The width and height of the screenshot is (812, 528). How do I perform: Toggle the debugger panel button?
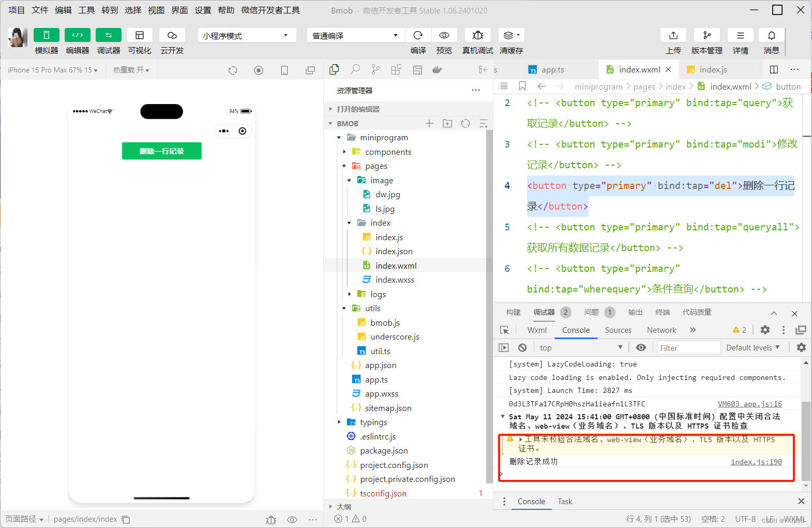tap(109, 35)
